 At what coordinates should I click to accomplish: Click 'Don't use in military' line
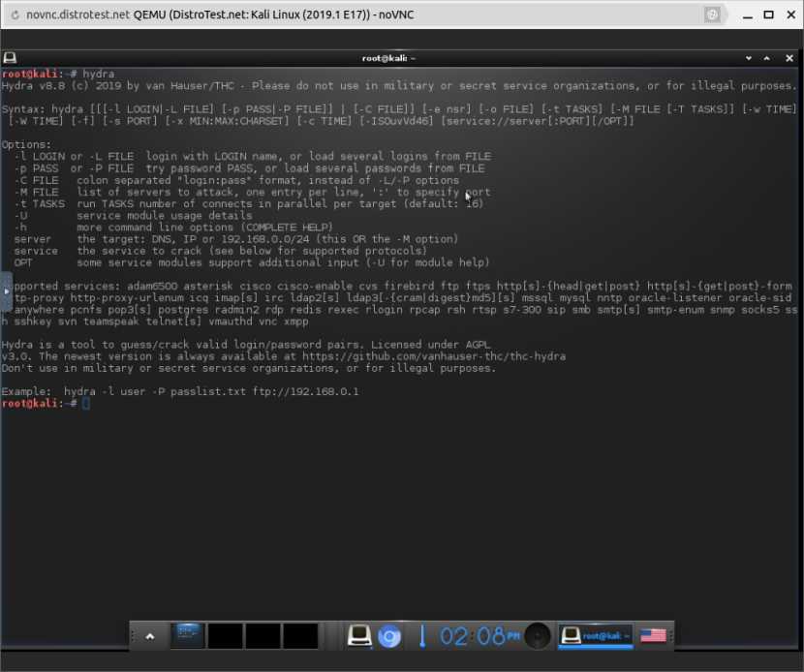point(249,368)
